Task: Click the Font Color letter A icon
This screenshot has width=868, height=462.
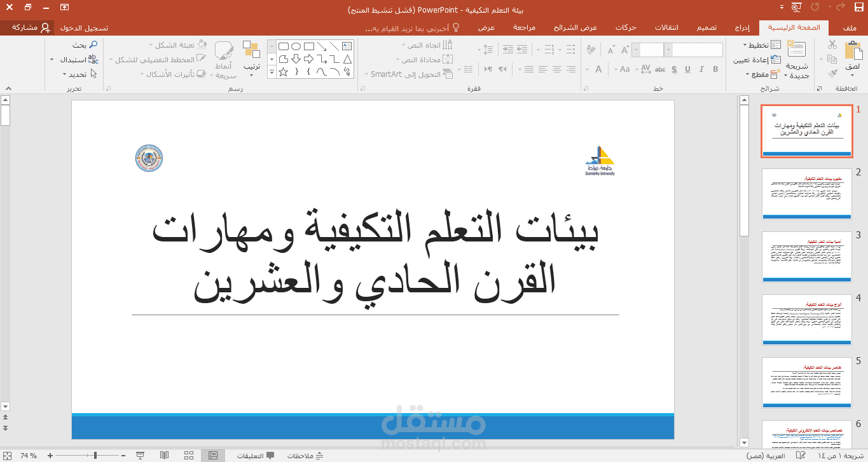Action: click(x=598, y=69)
